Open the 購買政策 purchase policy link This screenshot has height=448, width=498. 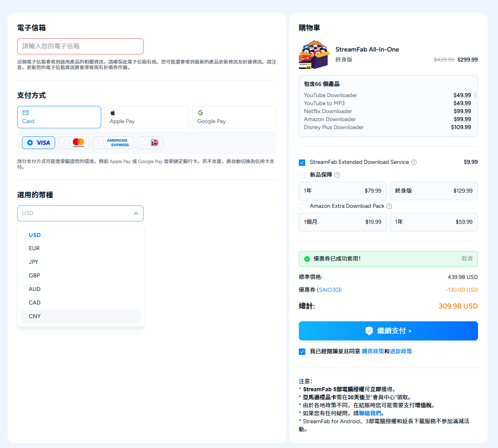373,351
